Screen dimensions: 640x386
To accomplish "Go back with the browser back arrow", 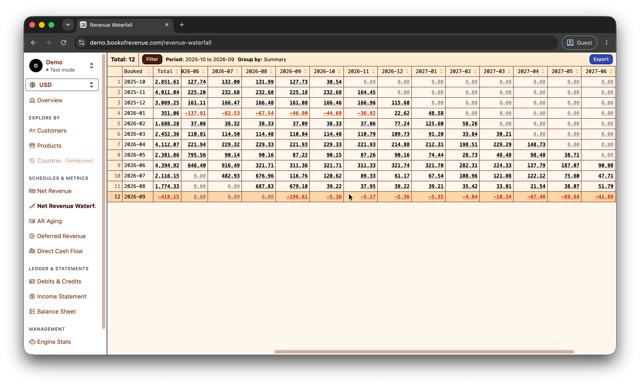I will (33, 42).
